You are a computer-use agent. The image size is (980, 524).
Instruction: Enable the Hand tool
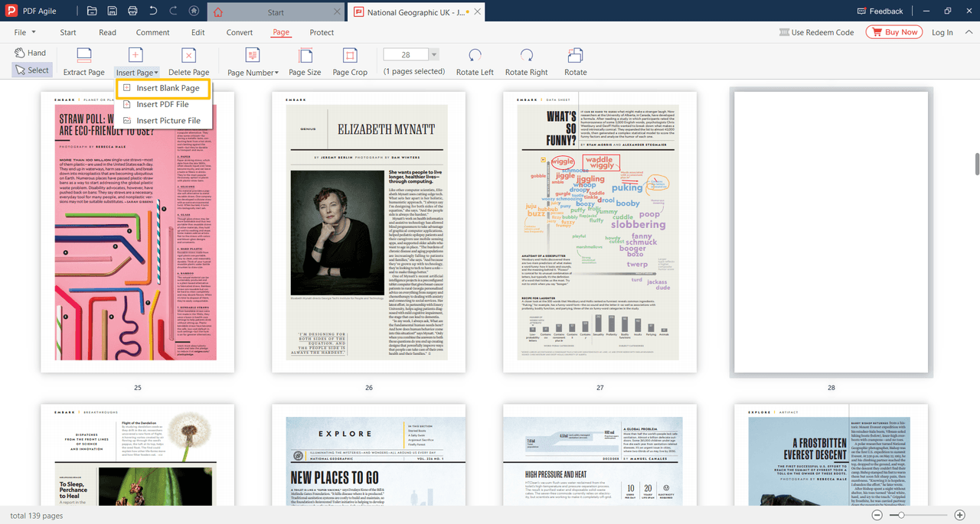pos(31,51)
